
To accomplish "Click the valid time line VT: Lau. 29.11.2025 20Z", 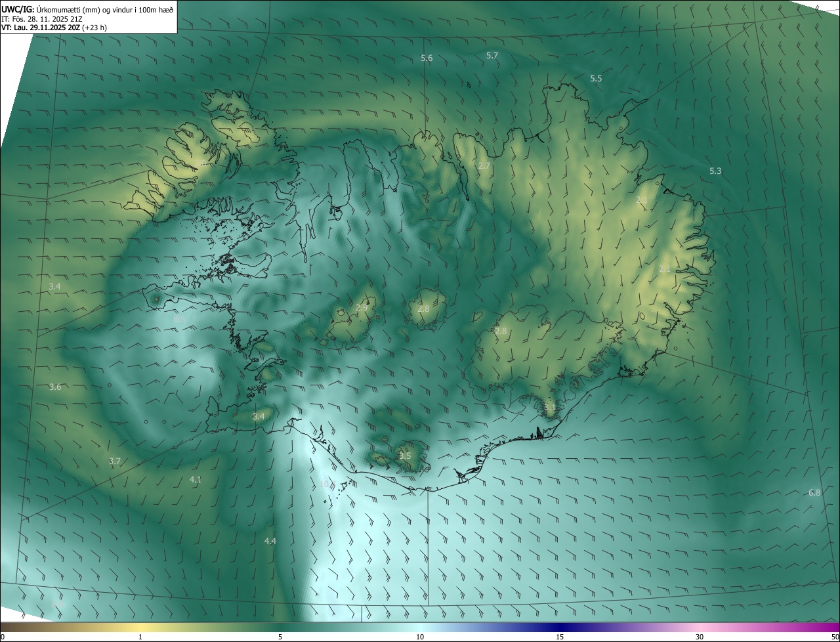I will pos(54,28).
